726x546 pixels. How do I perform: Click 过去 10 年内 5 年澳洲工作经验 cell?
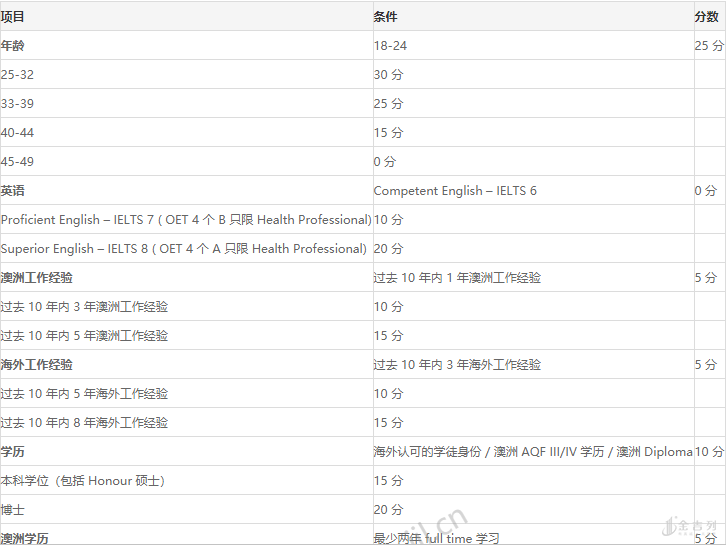(x=84, y=336)
